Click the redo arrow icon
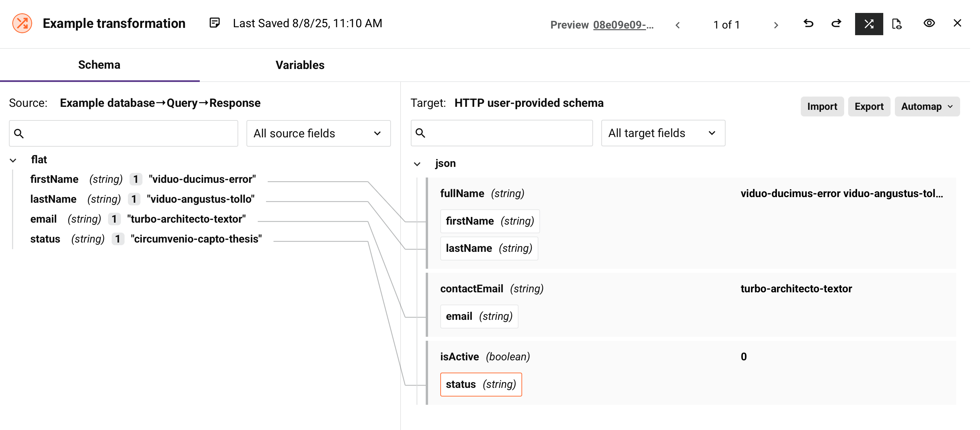The width and height of the screenshot is (980, 430). pyautogui.click(x=836, y=24)
